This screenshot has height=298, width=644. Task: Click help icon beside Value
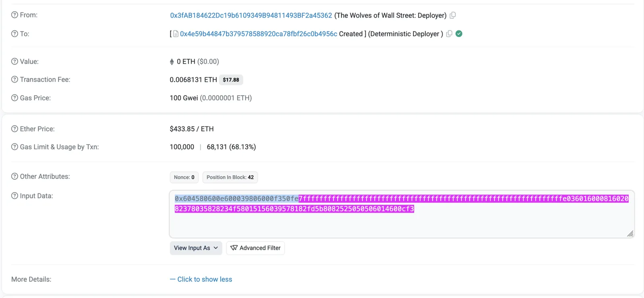click(14, 62)
